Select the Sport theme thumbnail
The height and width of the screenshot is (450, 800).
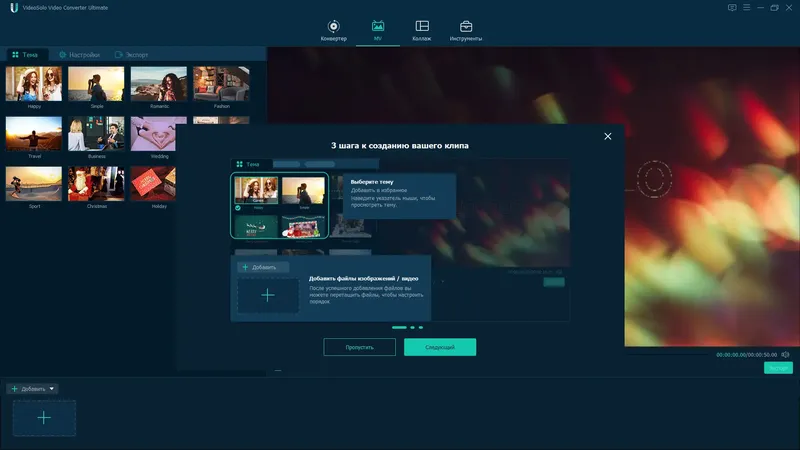[x=34, y=184]
